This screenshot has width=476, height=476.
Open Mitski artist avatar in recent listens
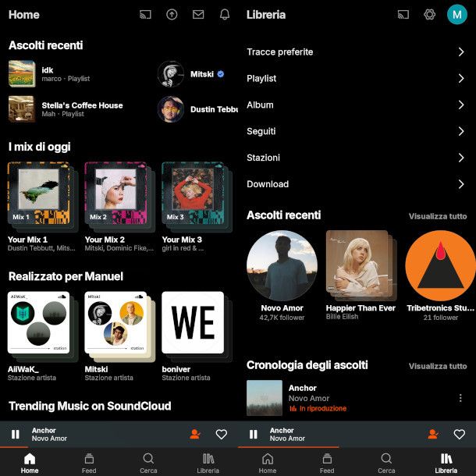[x=171, y=74]
